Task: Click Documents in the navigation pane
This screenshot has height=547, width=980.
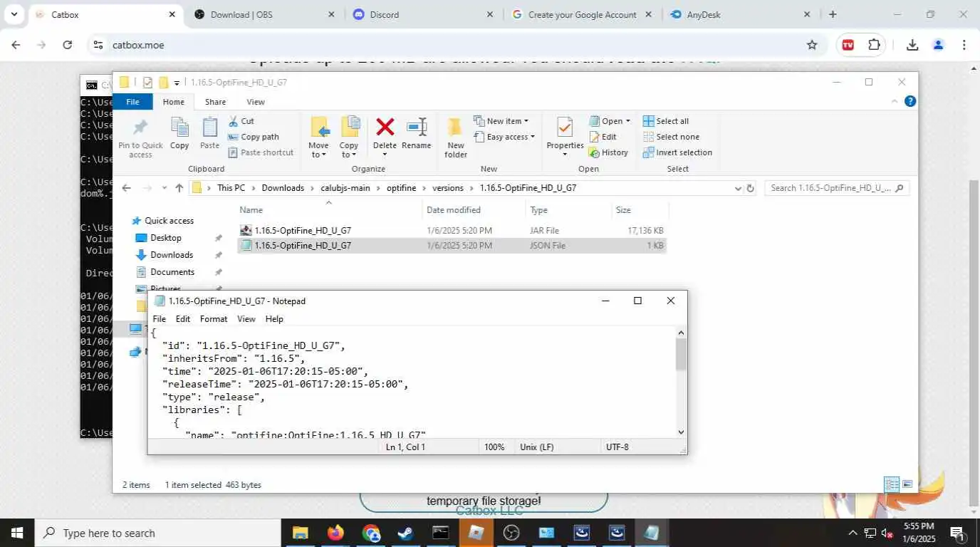Action: (x=172, y=272)
